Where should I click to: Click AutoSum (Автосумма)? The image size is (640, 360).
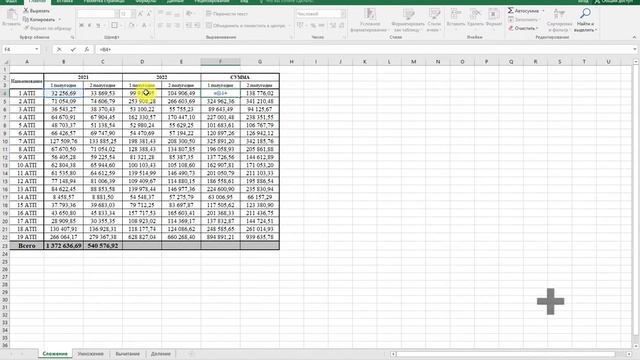(x=523, y=11)
